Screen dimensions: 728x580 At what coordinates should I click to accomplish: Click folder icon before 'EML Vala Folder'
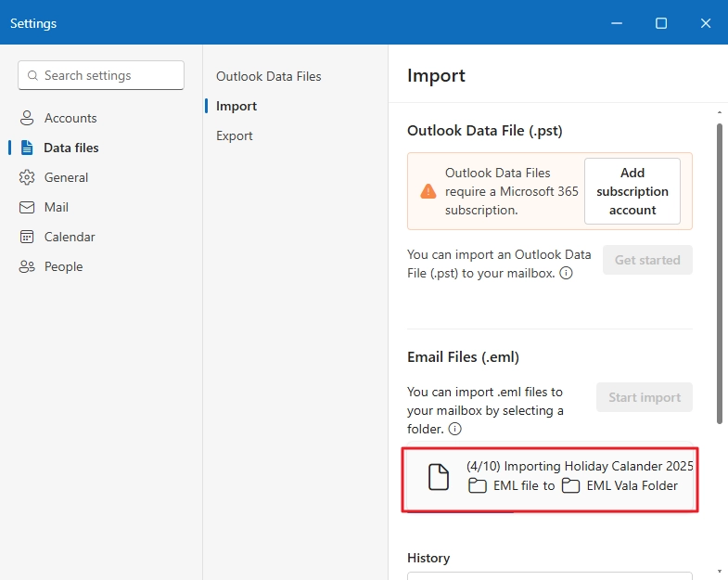coord(570,485)
